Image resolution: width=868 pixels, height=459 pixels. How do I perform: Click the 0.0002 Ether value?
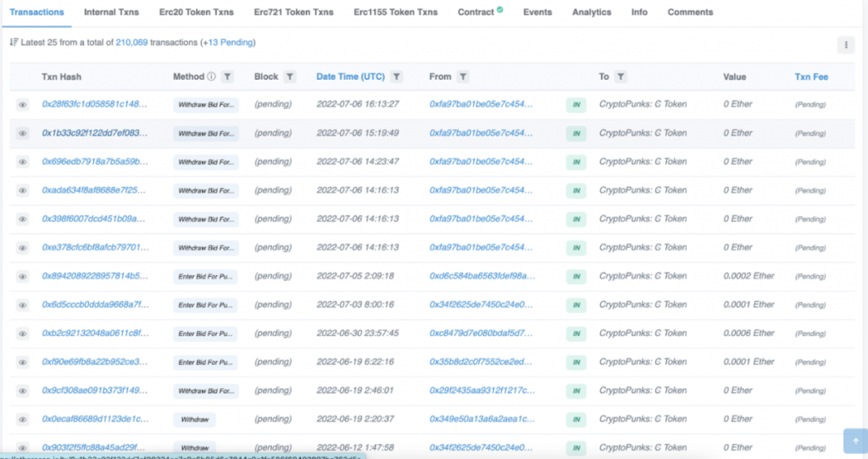(748, 276)
